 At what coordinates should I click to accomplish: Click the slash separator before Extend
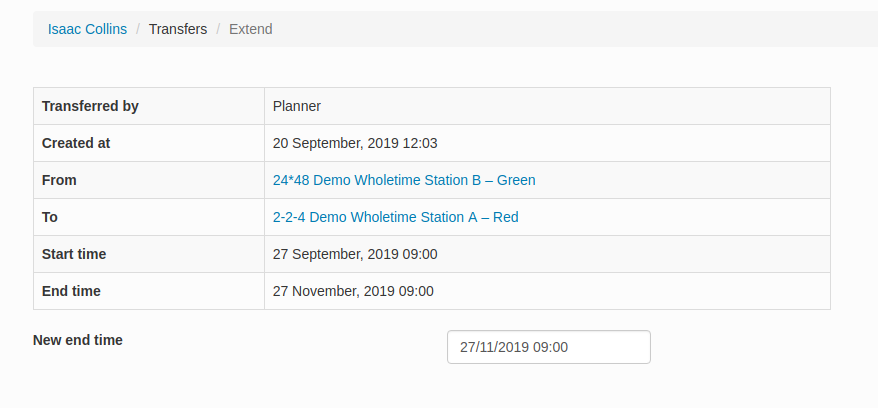tap(218, 29)
